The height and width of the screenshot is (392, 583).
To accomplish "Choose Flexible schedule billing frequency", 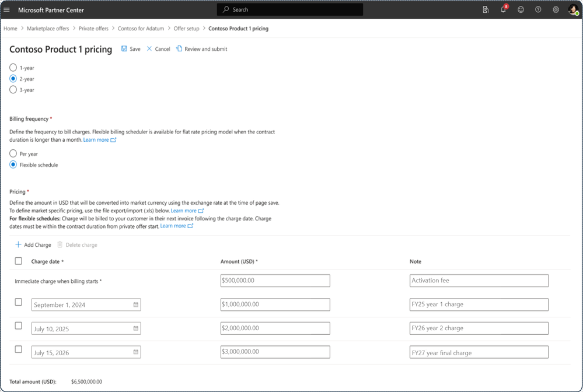I will tap(13, 164).
